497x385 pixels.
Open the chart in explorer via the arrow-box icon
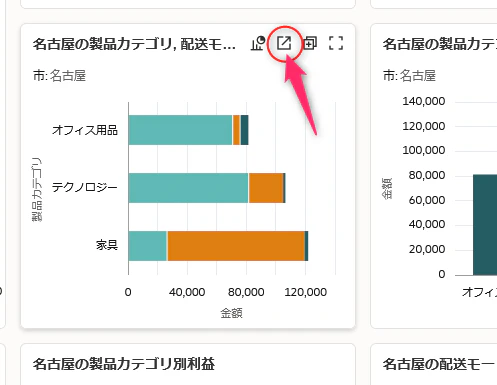pyautogui.click(x=284, y=43)
